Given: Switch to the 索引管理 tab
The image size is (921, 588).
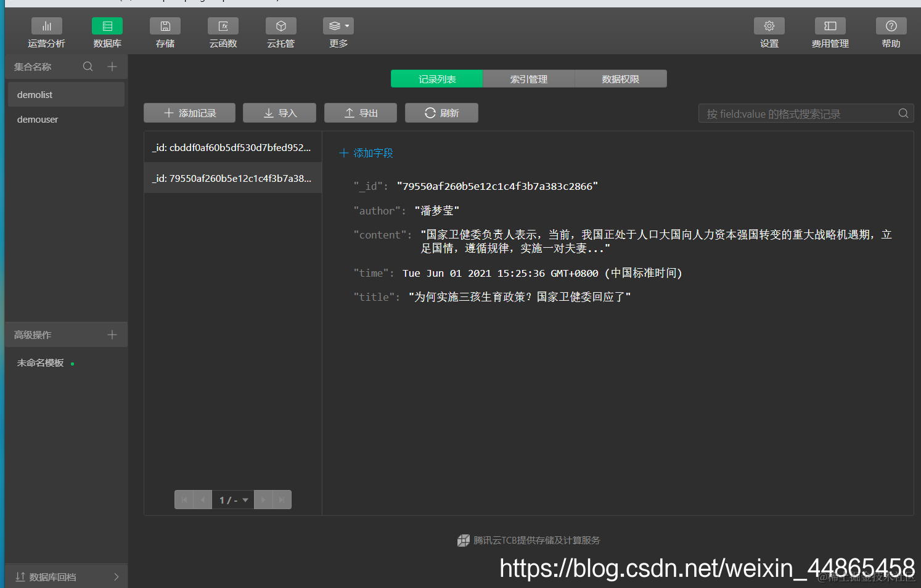Looking at the screenshot, I should (x=528, y=78).
